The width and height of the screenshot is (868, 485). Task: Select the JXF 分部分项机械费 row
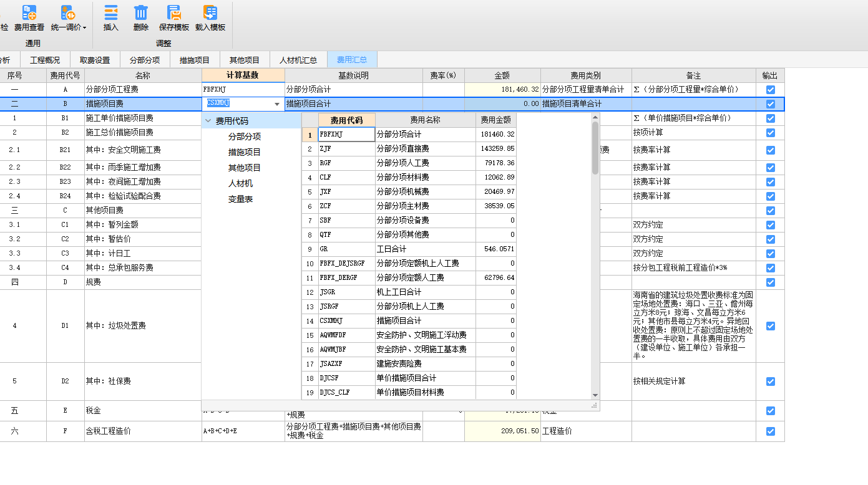click(409, 191)
